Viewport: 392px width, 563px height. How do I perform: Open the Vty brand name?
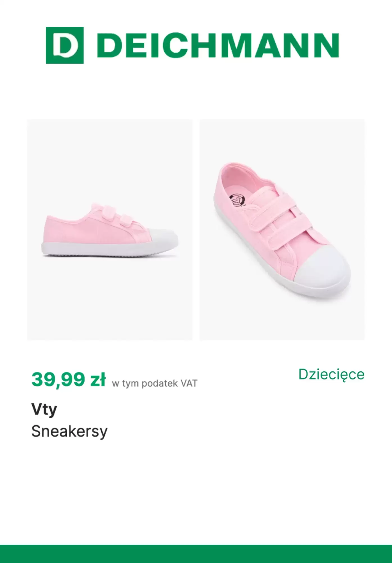[x=44, y=410]
